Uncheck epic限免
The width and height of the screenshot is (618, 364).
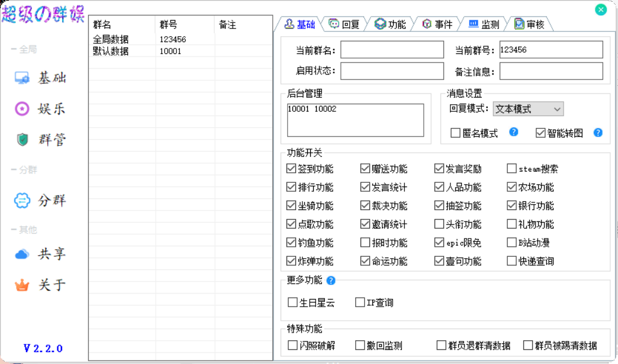[x=439, y=242]
